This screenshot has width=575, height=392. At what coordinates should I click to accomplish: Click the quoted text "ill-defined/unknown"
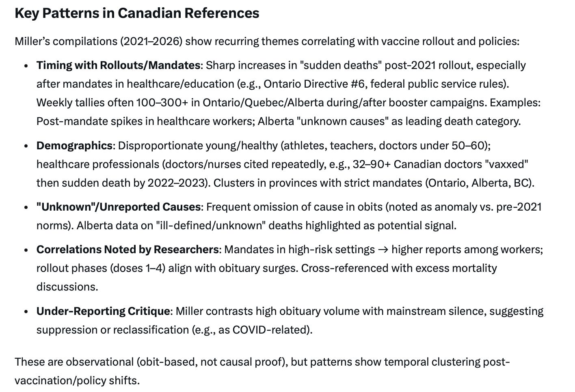pos(212,226)
